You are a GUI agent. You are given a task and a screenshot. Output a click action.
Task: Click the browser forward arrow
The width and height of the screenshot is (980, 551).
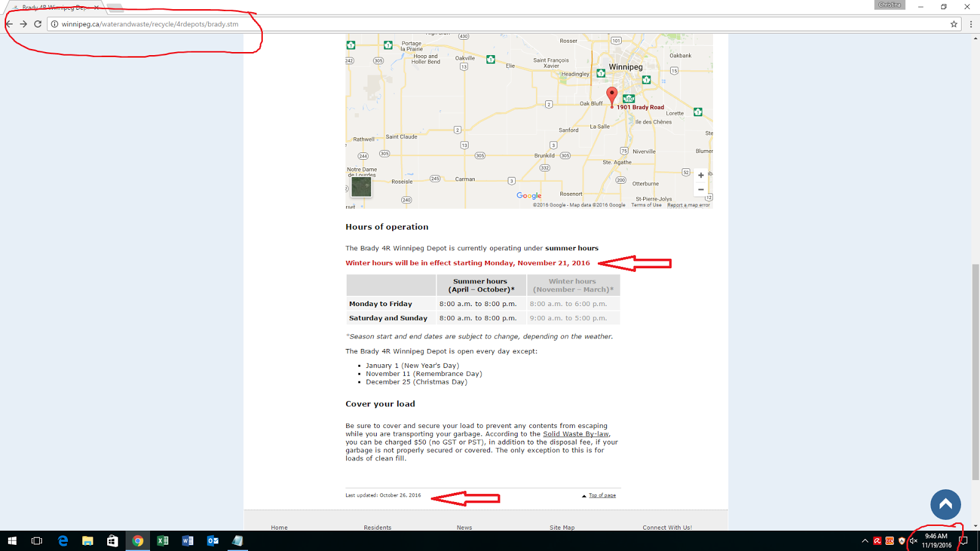pos(23,24)
